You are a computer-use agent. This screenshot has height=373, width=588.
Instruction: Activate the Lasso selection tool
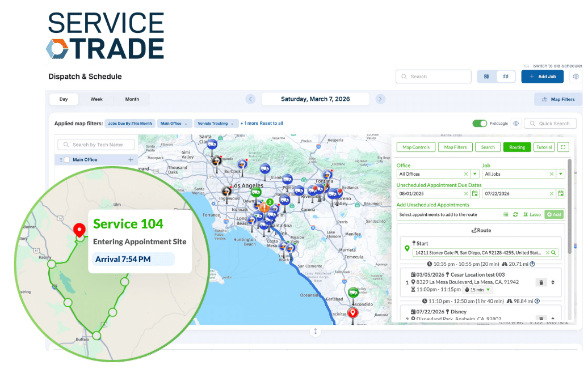click(532, 215)
